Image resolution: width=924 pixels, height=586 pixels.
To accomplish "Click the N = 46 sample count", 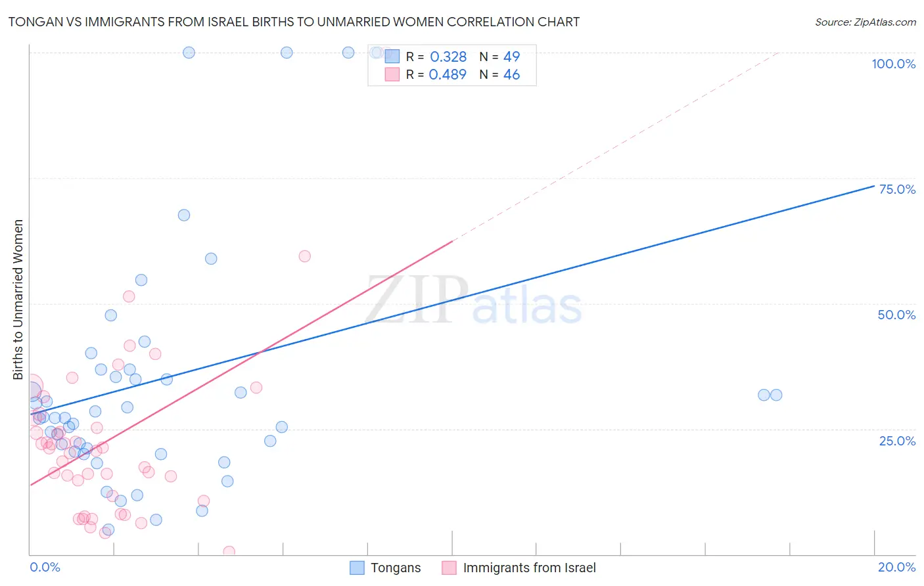I will [499, 74].
